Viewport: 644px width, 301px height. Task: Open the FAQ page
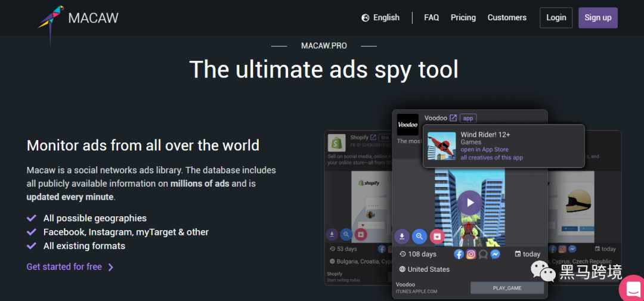431,18
